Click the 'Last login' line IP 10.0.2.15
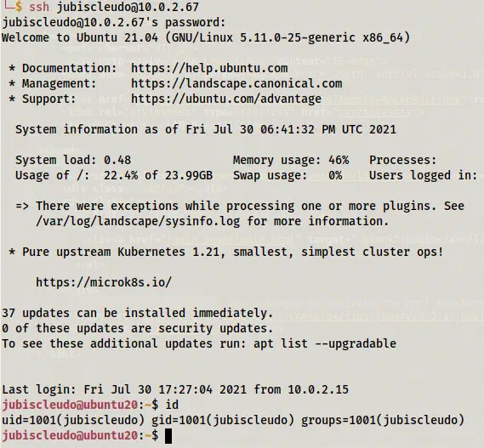Viewport: 484px width, 448px height. [318, 389]
